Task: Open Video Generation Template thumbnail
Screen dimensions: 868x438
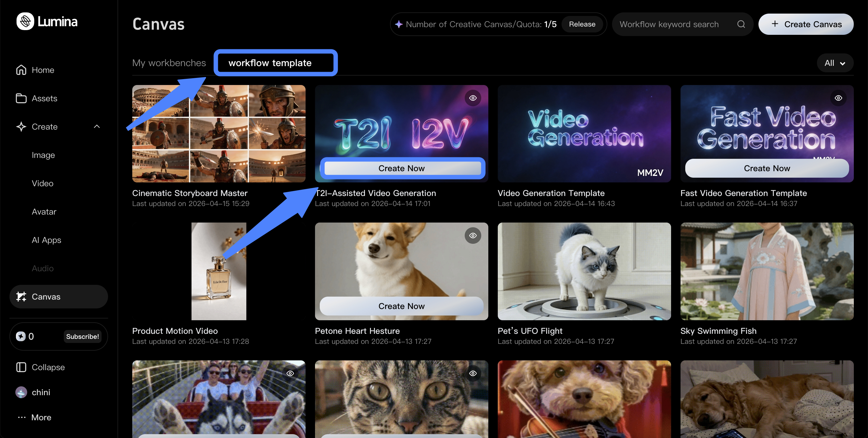Action: tap(584, 133)
